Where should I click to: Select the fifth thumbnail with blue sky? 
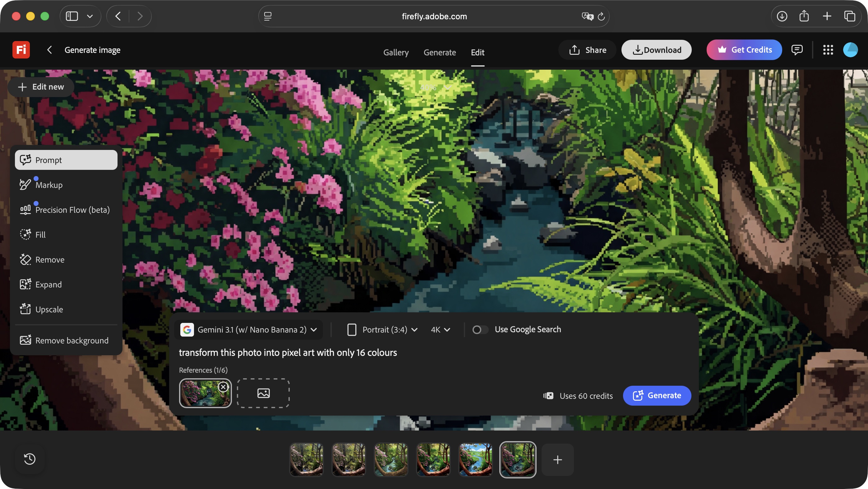pos(475,460)
